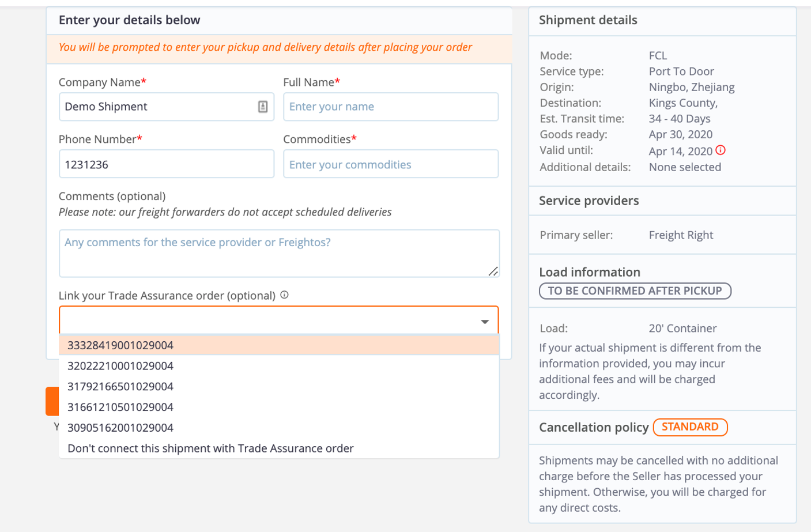Click the Load information heading
The image size is (811, 532).
click(590, 272)
